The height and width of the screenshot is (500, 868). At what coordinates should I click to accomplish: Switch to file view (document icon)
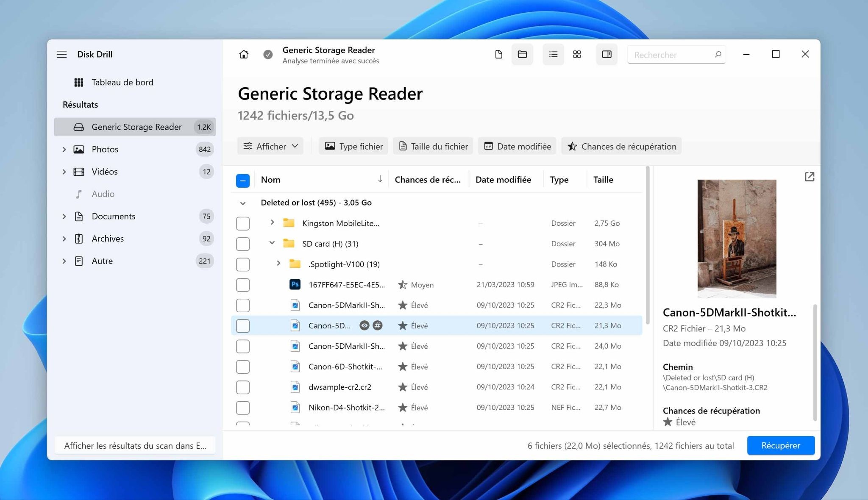click(498, 54)
